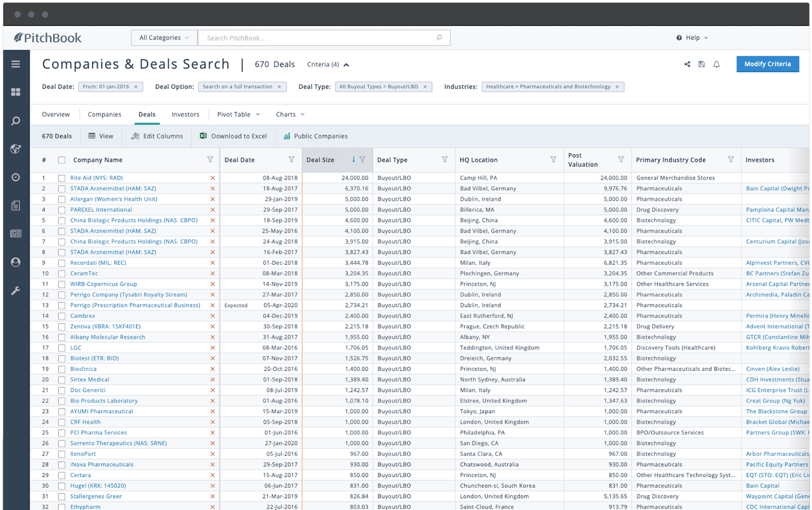The height and width of the screenshot is (510, 812).
Task: Collapse the Criteria (4) expander
Action: click(328, 64)
